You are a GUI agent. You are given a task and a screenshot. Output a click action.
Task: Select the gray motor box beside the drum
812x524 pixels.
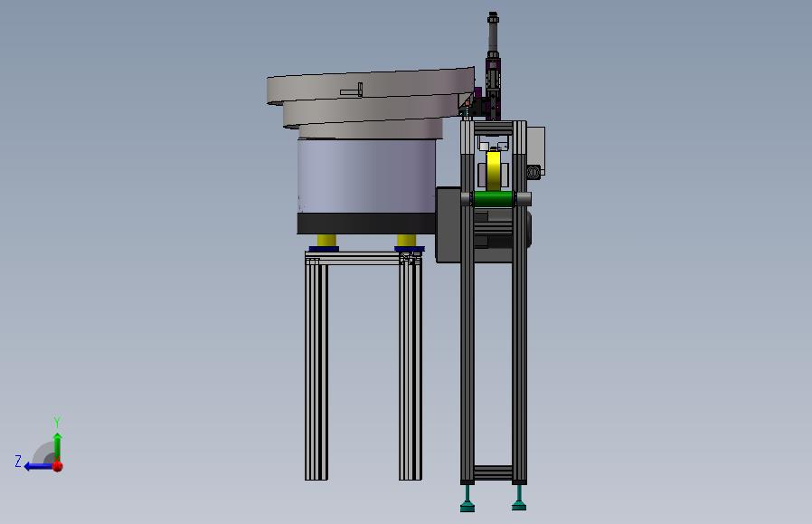(448, 225)
